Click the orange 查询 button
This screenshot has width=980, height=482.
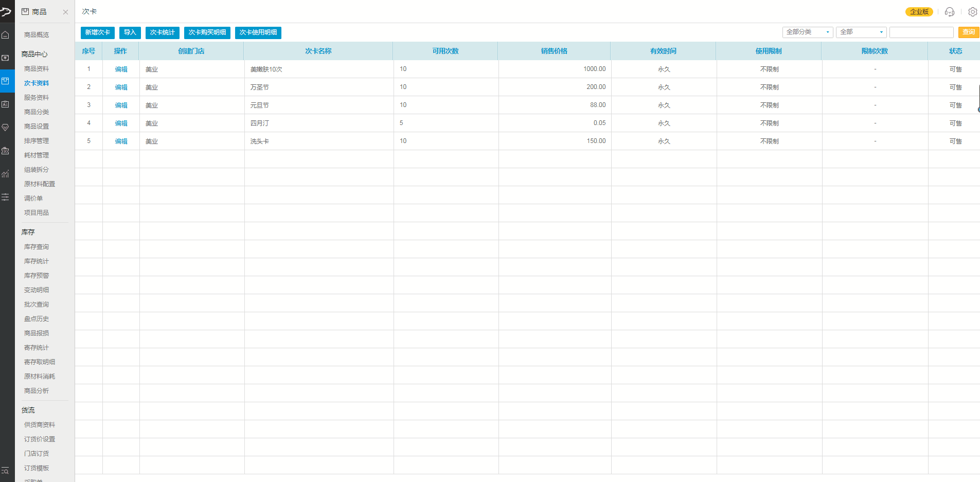[969, 32]
